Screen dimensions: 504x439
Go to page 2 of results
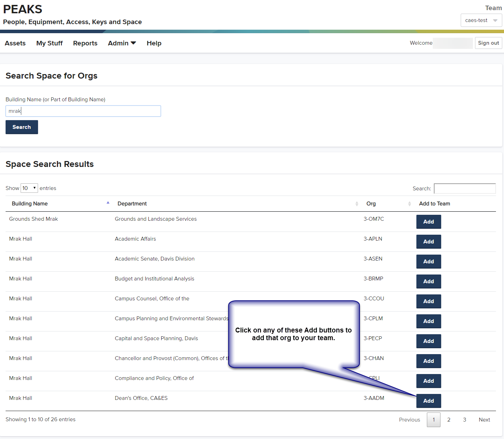click(x=449, y=420)
